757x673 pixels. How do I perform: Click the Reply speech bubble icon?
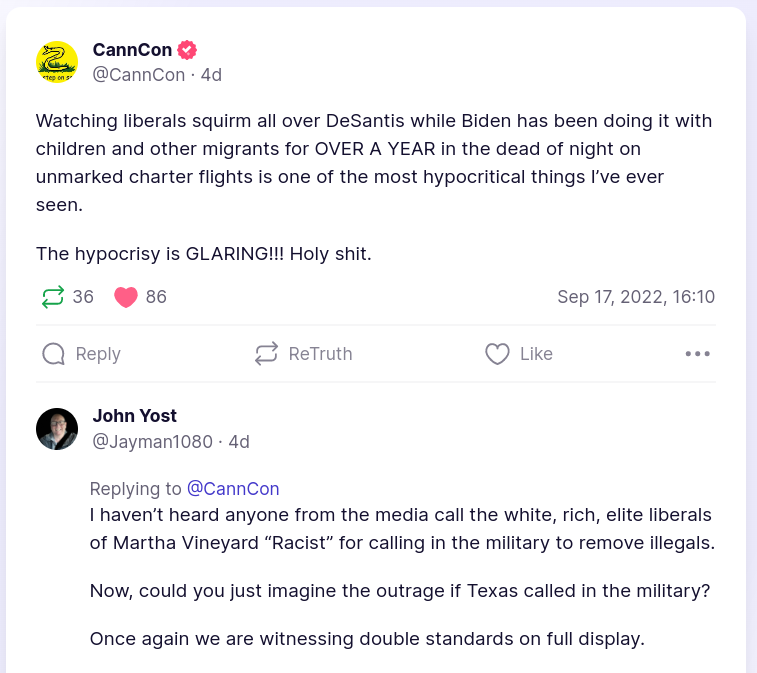54,354
